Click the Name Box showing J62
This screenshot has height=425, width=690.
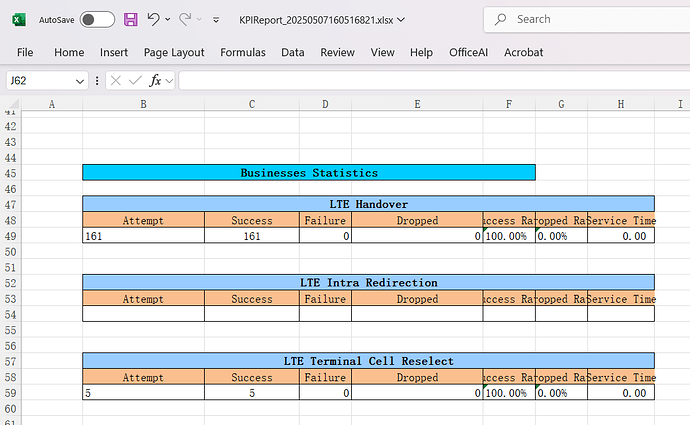40,81
